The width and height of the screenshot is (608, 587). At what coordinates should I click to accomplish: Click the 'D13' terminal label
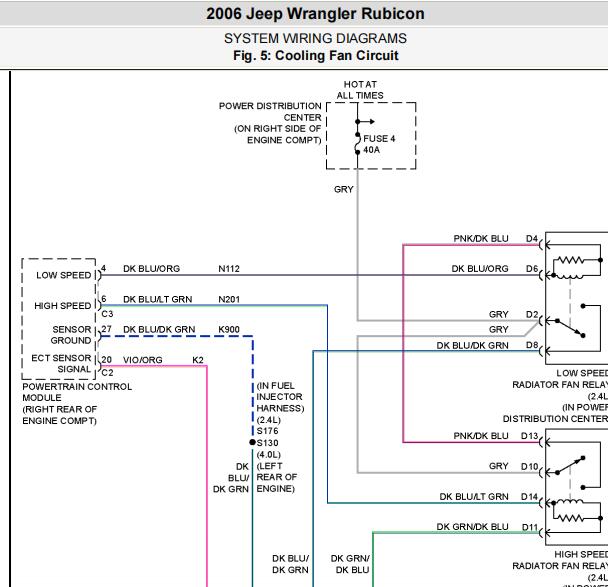[529, 436]
